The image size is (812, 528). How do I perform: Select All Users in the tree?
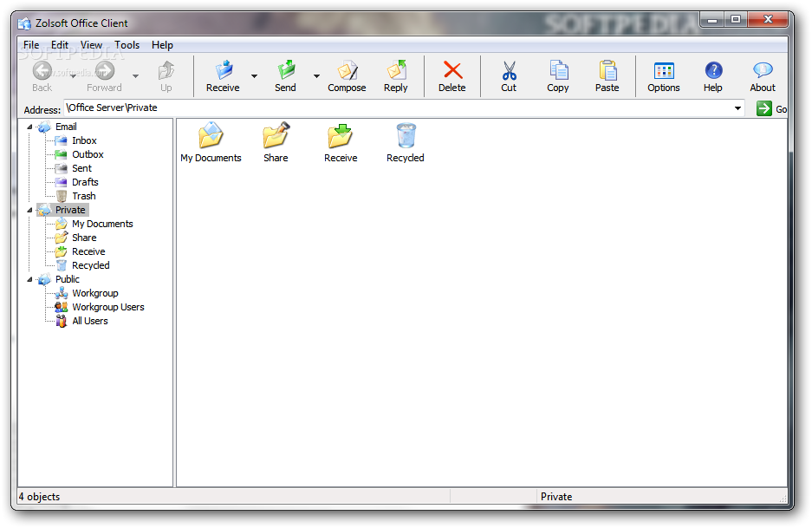click(x=89, y=322)
